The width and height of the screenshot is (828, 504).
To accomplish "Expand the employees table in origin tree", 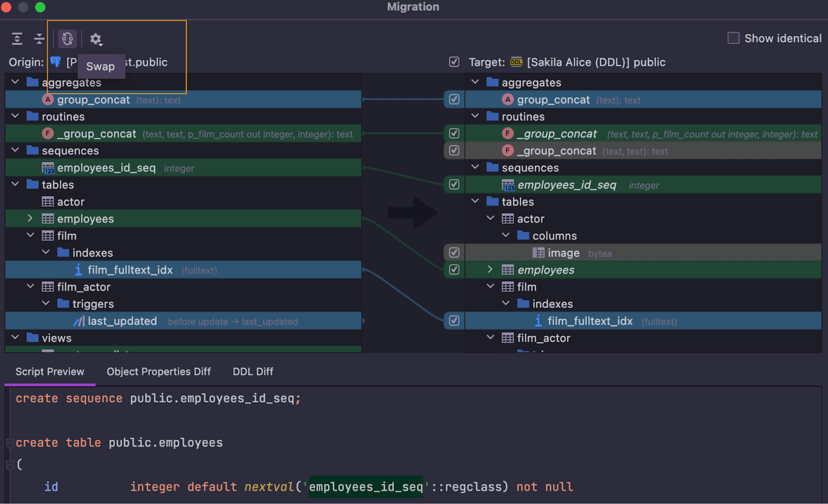I will [x=30, y=219].
